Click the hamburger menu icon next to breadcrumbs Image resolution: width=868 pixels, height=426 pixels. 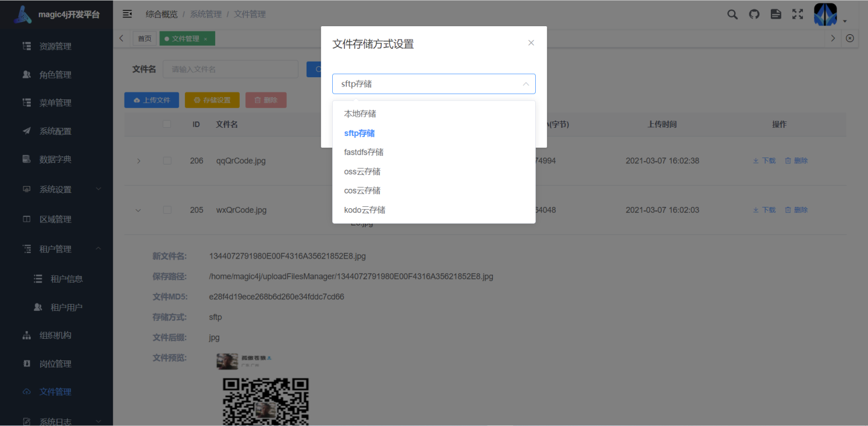[x=127, y=13]
